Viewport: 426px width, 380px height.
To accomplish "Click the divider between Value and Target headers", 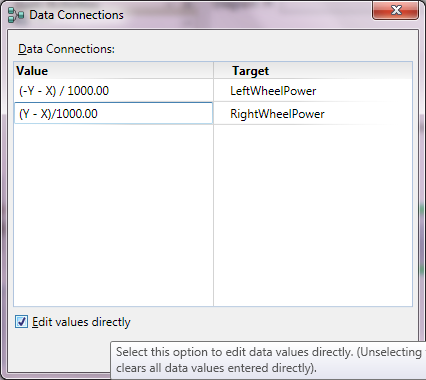I will 213,71.
